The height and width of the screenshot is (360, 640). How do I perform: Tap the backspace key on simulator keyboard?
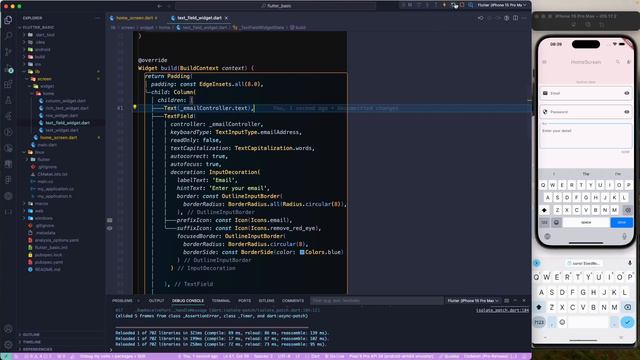[x=627, y=210]
